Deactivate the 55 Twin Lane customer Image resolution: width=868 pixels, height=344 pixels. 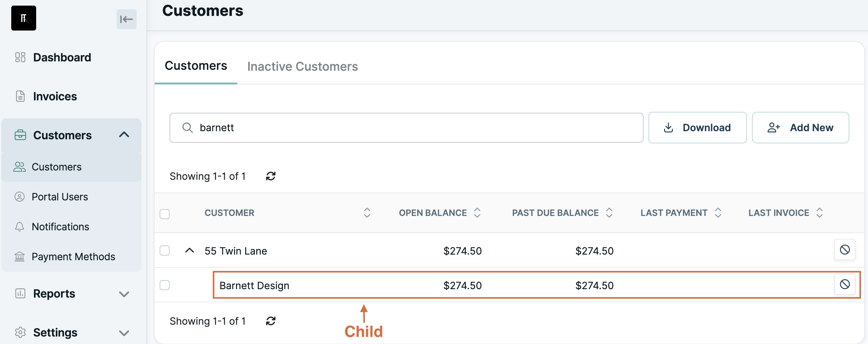(844, 250)
